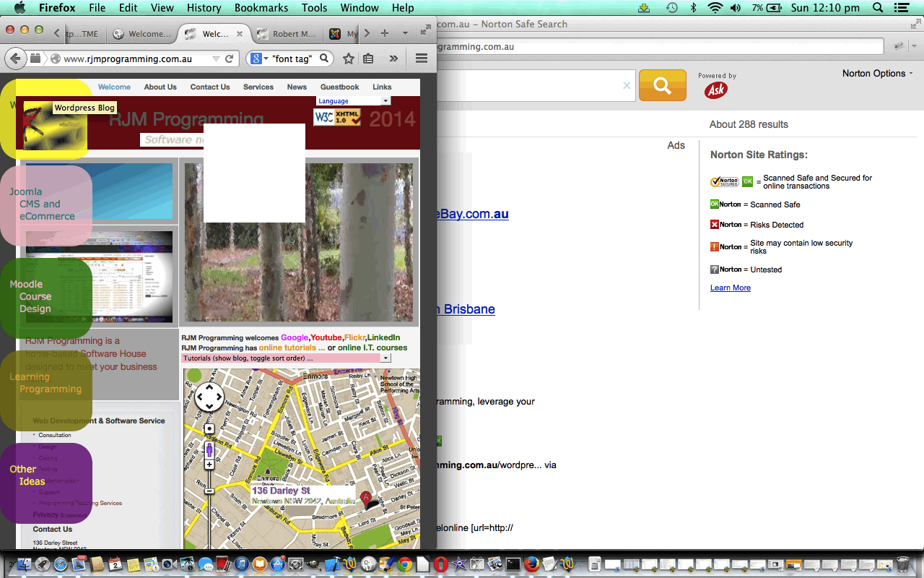
Task: Open the Bookmarks menu
Action: pos(261,8)
